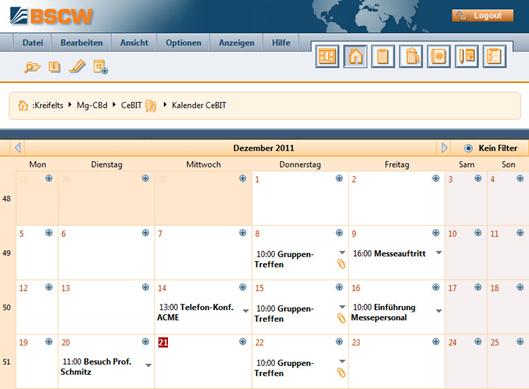
Task: Open dropdown for Telefon-Konf. ACME appointment
Action: click(246, 311)
